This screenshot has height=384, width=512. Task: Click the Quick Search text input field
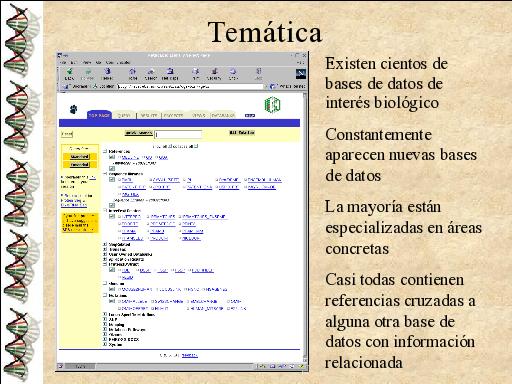(178, 134)
